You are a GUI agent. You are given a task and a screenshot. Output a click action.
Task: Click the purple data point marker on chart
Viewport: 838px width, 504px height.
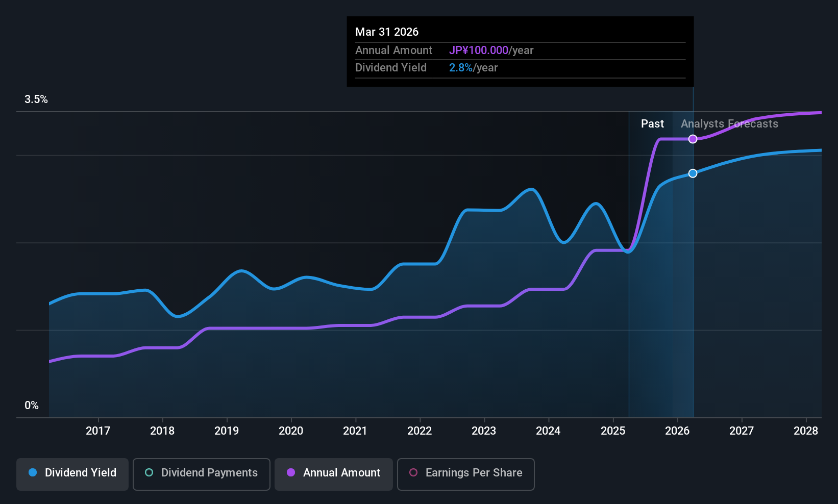693,139
